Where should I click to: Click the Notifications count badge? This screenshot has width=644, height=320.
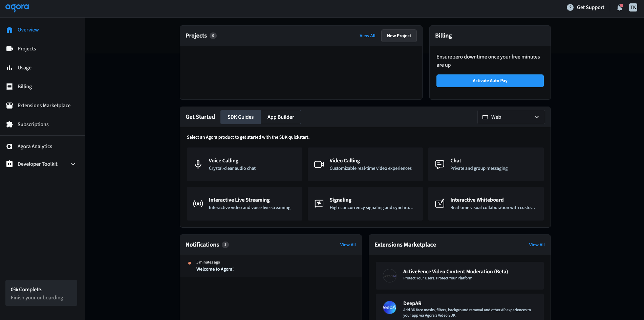click(x=225, y=245)
